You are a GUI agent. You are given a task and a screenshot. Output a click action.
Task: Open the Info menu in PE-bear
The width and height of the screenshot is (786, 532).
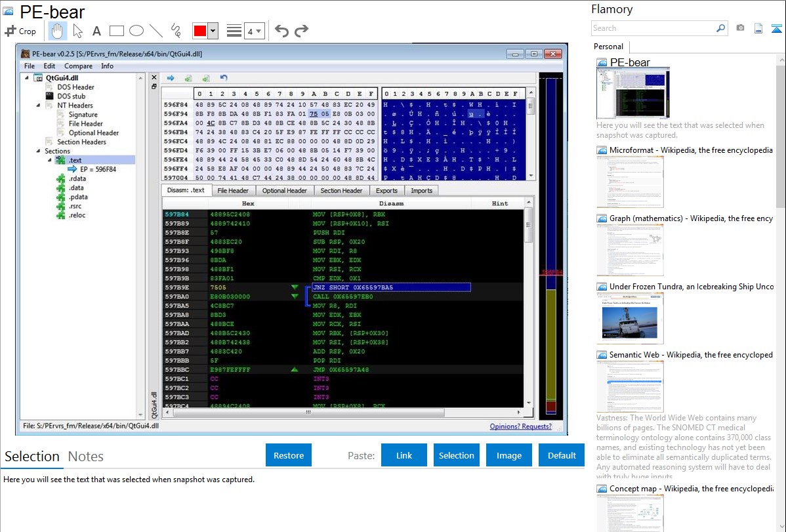point(108,66)
